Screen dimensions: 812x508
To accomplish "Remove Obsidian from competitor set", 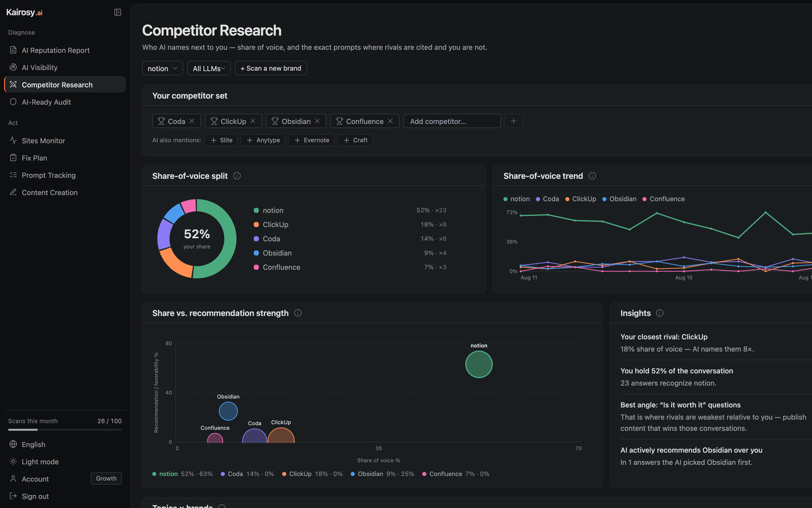I will [x=317, y=121].
